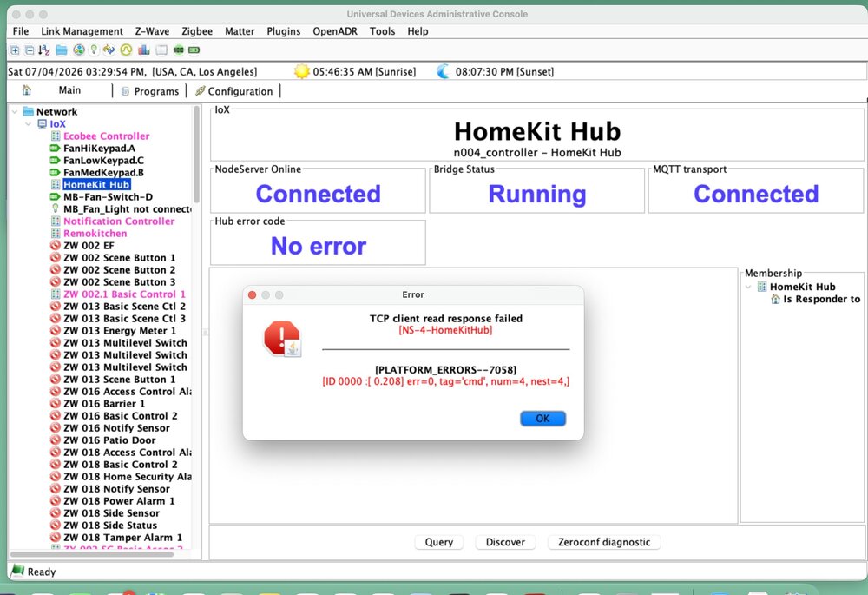
Task: Select FanLowKeypad.C in tree
Action: click(103, 160)
